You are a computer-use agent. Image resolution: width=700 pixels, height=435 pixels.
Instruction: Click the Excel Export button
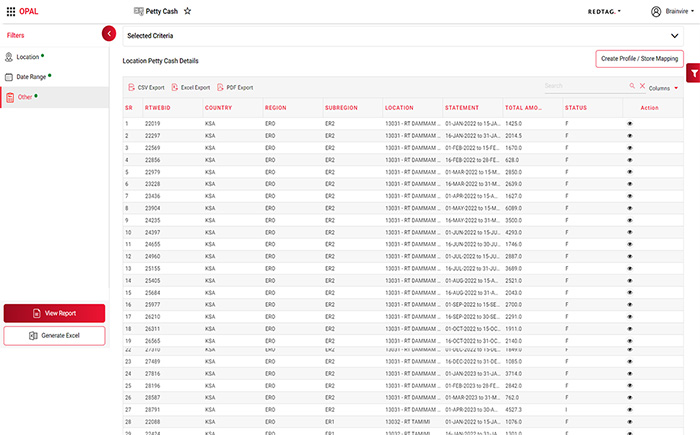191,88
